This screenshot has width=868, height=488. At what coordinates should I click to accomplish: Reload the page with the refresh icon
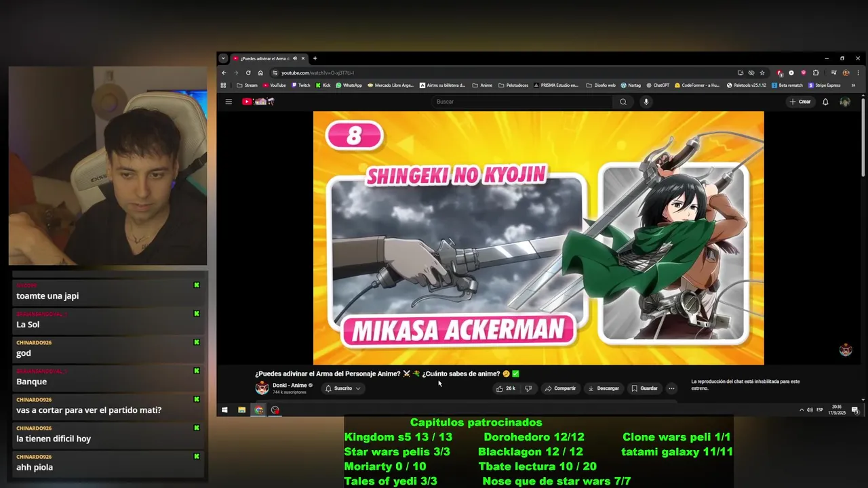(248, 73)
